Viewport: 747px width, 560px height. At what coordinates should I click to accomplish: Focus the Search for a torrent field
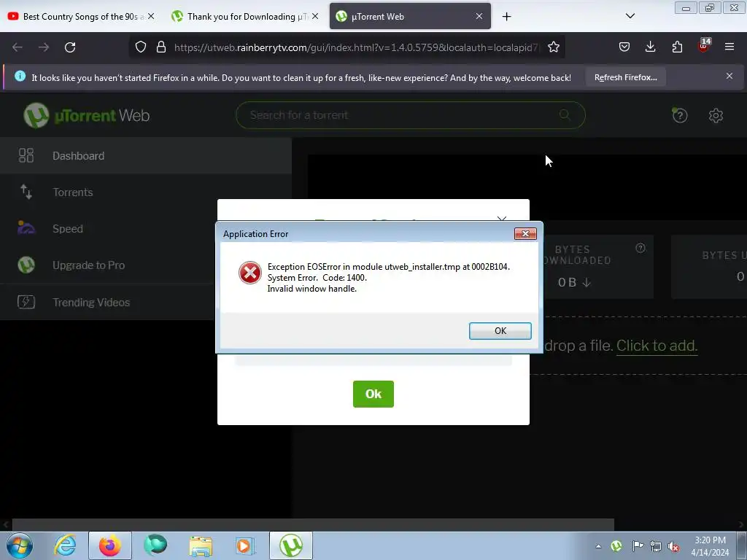[x=410, y=115]
